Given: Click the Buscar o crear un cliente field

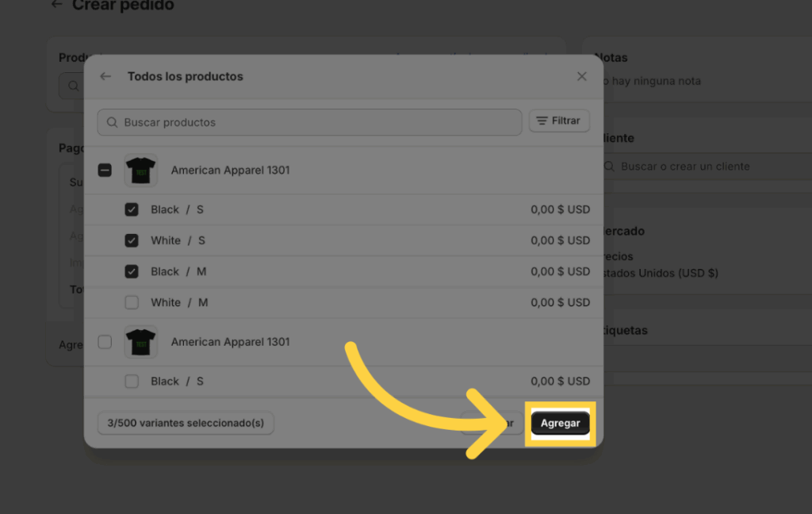Looking at the screenshot, I should pyautogui.click(x=698, y=167).
